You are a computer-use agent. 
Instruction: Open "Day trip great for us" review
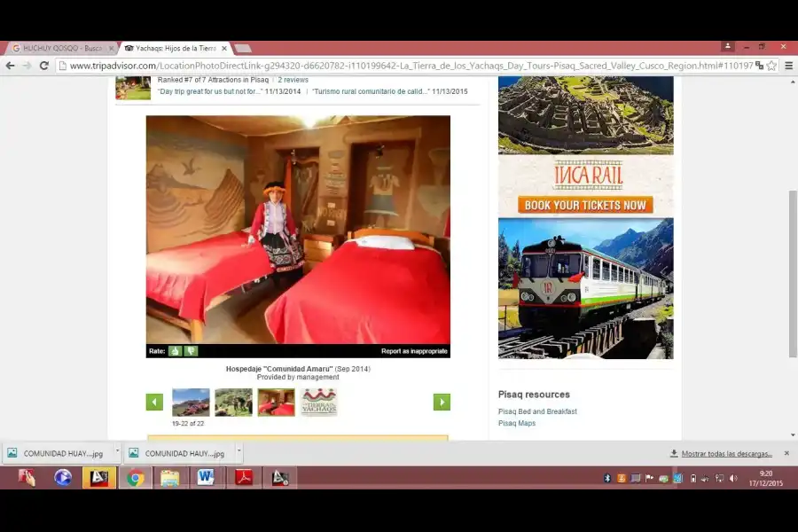tap(210, 91)
